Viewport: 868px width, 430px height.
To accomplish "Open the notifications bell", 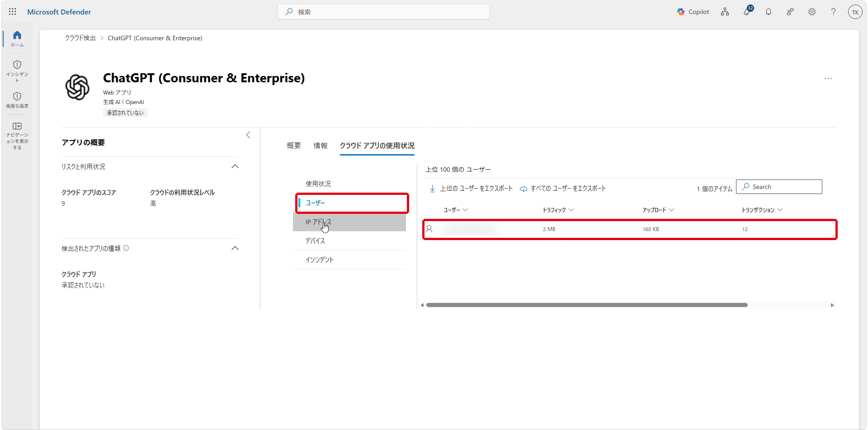I will pyautogui.click(x=769, y=12).
